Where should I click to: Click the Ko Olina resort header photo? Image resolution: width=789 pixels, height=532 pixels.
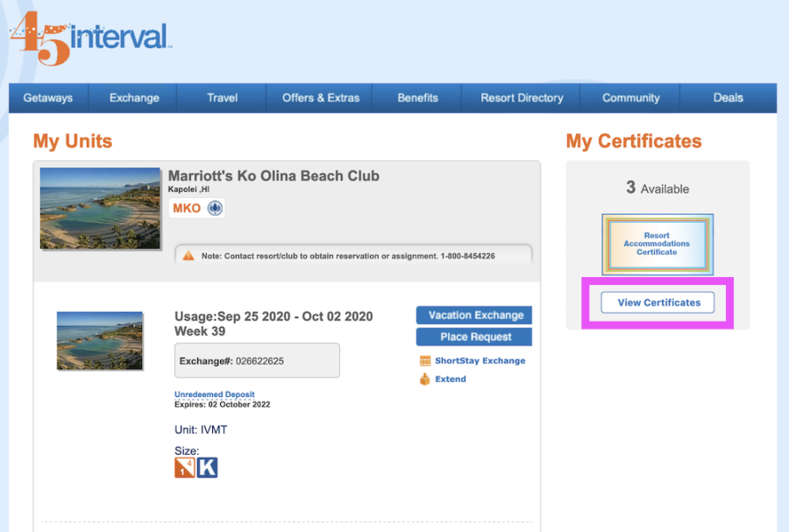[100, 209]
